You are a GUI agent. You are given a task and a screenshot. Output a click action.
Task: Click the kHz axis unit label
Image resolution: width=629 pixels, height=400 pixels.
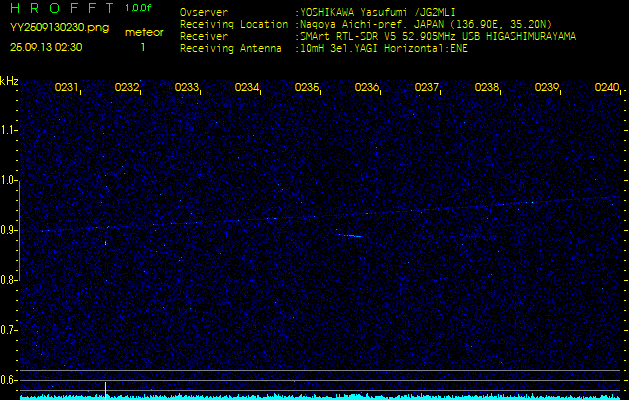9,80
